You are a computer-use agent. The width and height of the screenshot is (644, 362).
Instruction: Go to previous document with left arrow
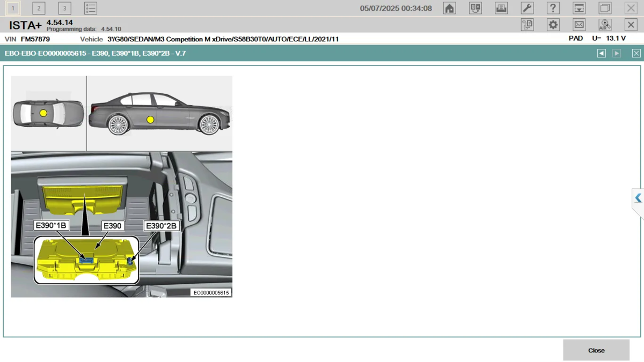tap(602, 53)
